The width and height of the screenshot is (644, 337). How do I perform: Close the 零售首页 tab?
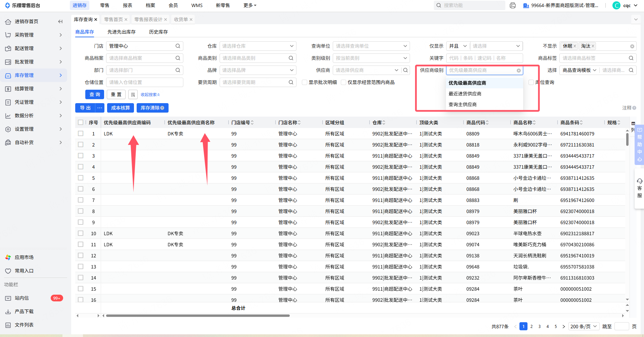[126, 19]
